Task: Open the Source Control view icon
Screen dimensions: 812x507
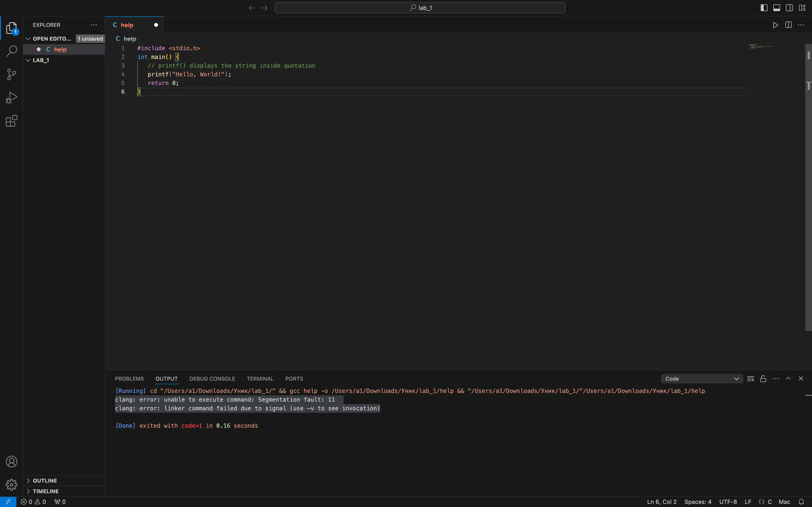Action: [11, 74]
